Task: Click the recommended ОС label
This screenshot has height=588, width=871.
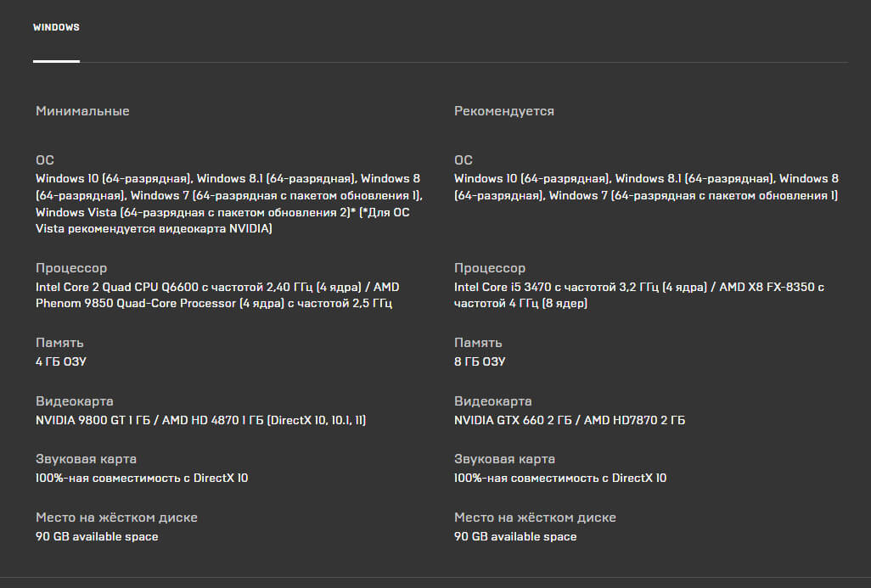Action: (464, 160)
